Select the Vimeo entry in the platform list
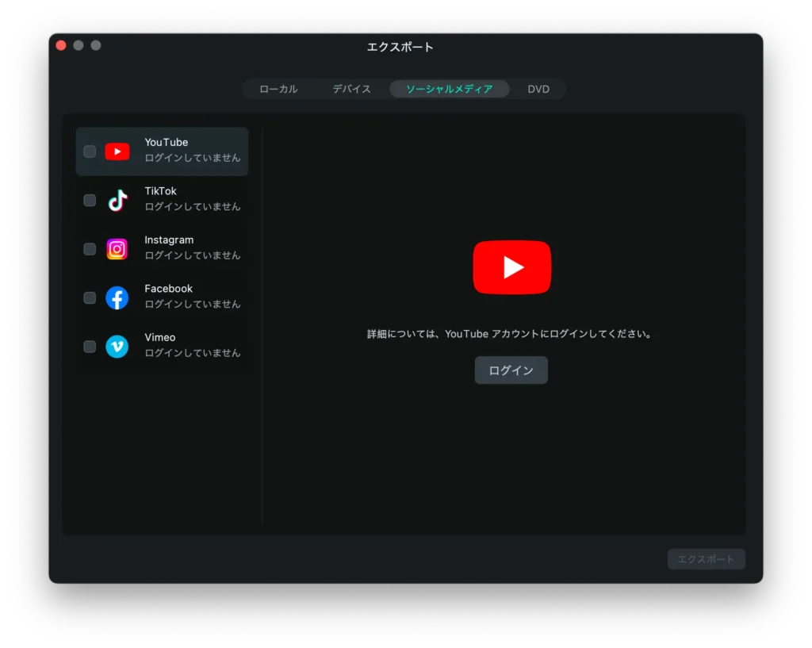The height and width of the screenshot is (648, 812). (x=182, y=347)
